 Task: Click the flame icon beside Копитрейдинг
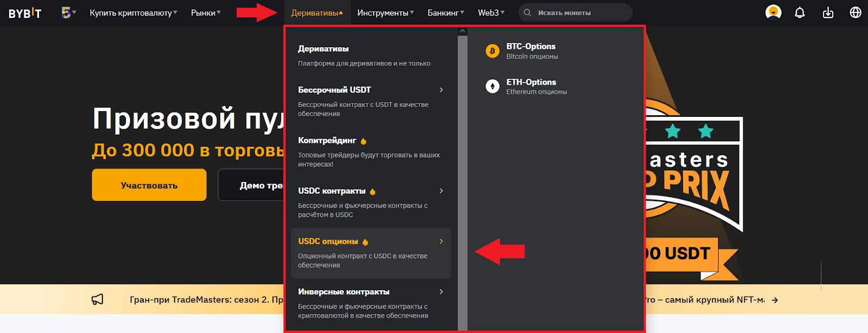(363, 141)
